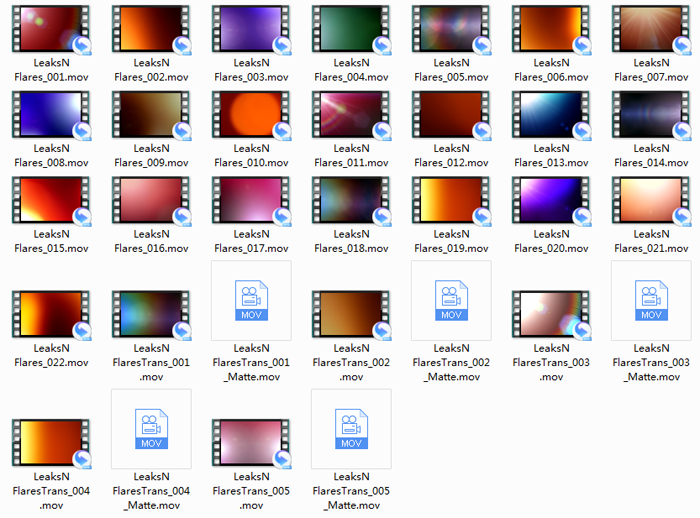Click the LeaksNFlaresTrans_005_Matte.mov MOV icon
Viewport: 700px width, 518px height.
coord(350,429)
